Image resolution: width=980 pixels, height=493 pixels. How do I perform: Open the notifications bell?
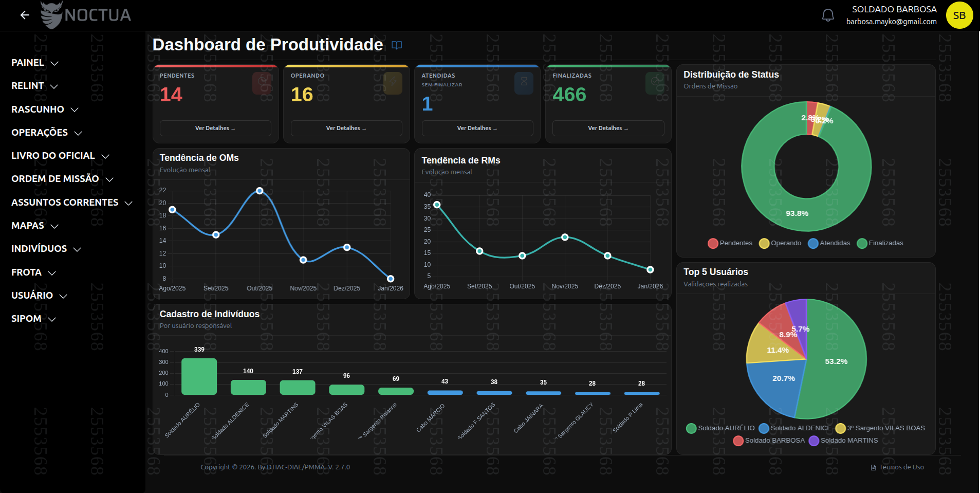point(827,15)
